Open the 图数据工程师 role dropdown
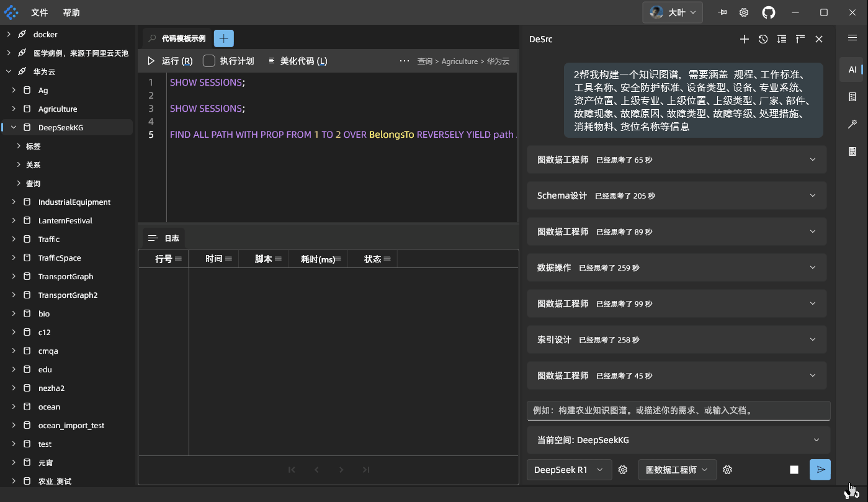 [x=677, y=470]
